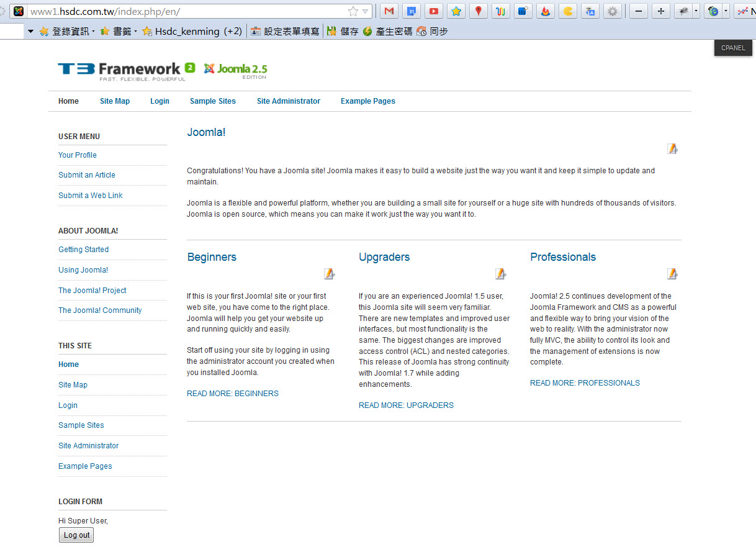Screen dimensions: 756x552
Task: Click the Google Bookmarks star shortcut
Action: pos(456,11)
